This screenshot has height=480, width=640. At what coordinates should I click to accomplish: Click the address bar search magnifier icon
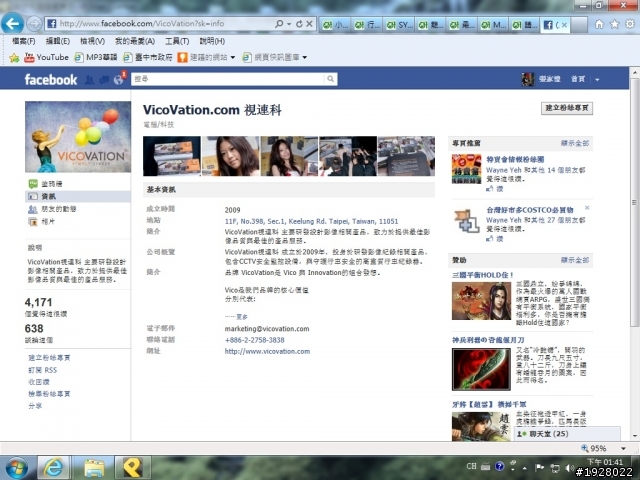pos(279,24)
